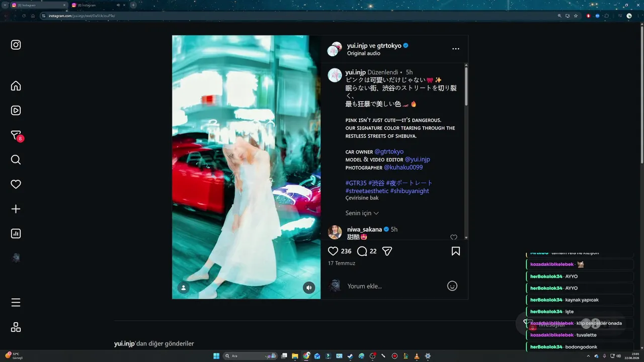
Task: Share the post with the paper plane icon
Action: (387, 251)
